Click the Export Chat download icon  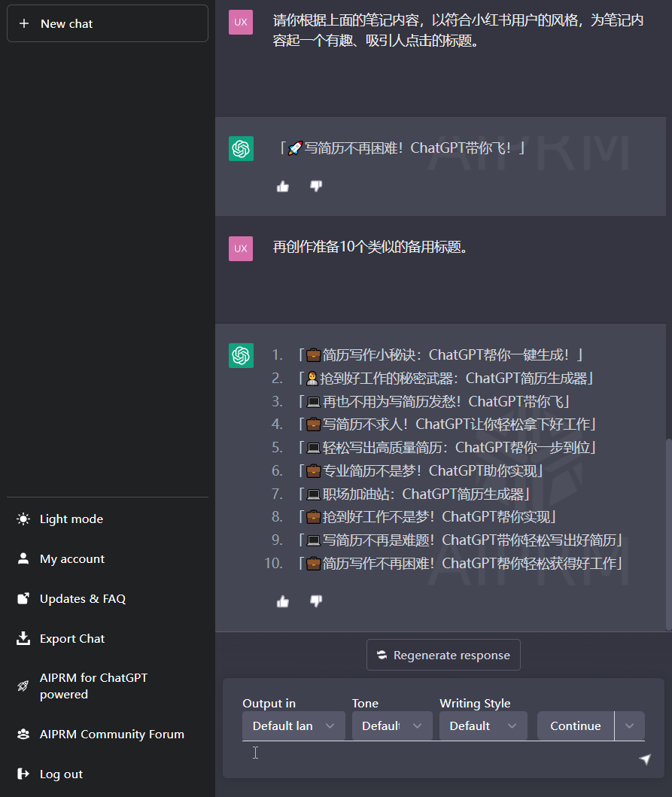click(23, 638)
